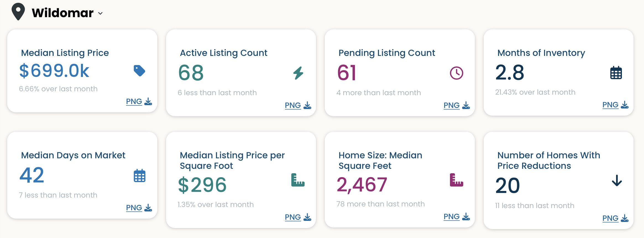Click the price tag icon on Median Listing Price
The width and height of the screenshot is (644, 238).
(139, 71)
